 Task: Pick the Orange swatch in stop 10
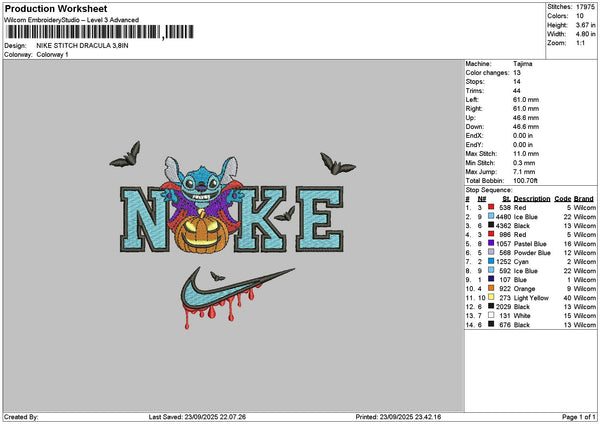[x=491, y=288]
